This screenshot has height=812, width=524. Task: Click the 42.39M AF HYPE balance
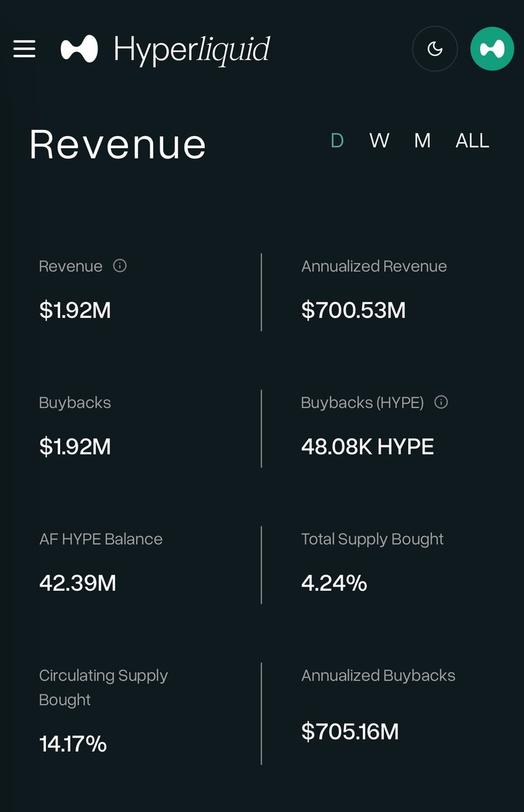[x=78, y=583]
